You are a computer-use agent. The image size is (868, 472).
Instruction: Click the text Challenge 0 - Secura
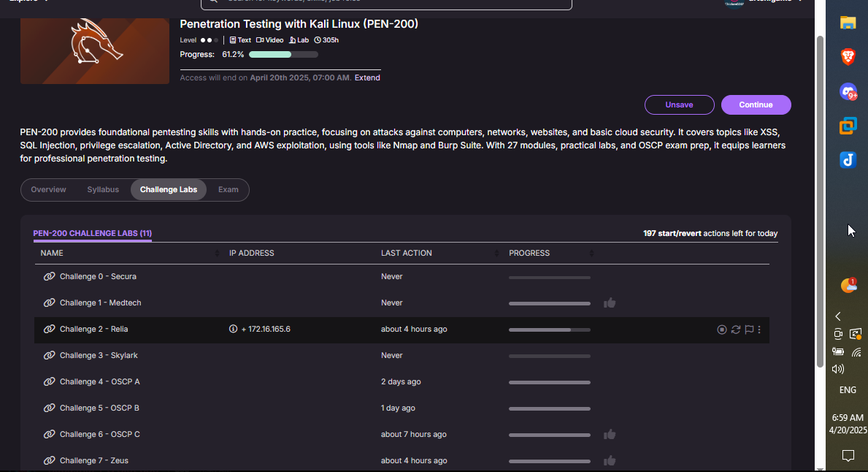pos(98,276)
